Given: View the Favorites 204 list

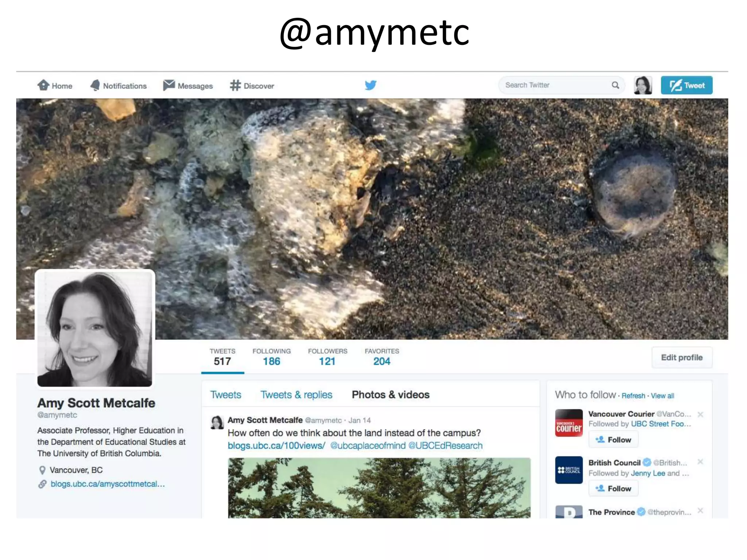Looking at the screenshot, I should pos(382,357).
